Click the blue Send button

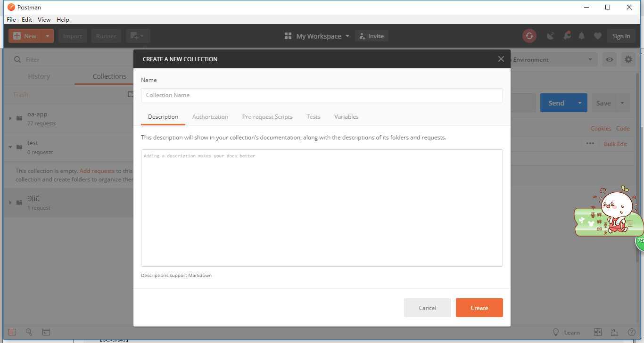click(x=556, y=103)
